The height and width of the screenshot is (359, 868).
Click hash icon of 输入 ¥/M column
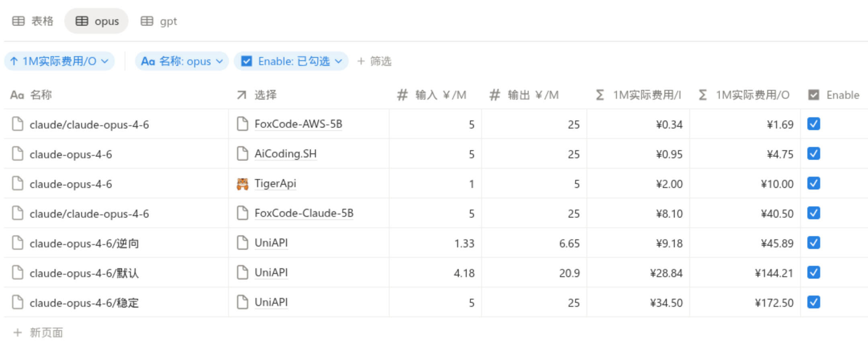[x=402, y=95]
